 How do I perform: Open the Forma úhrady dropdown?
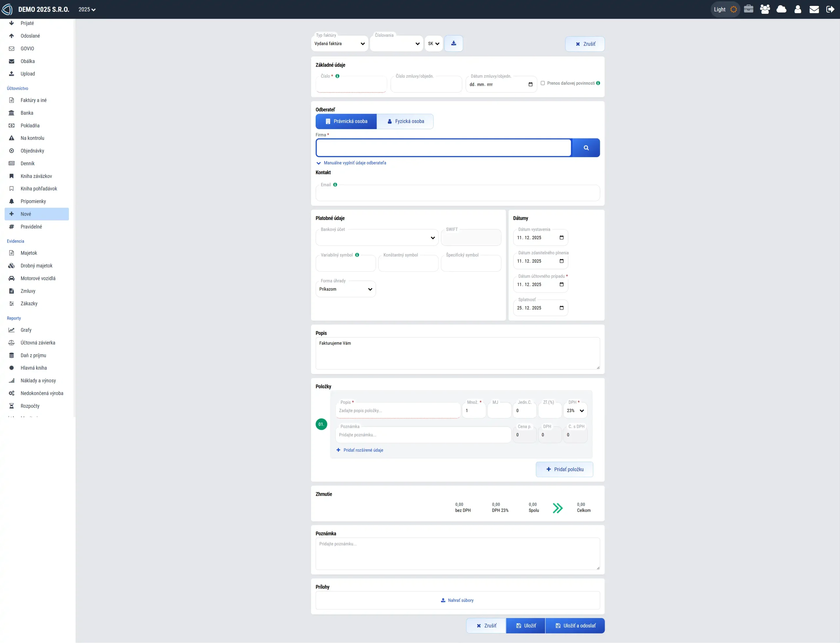[346, 289]
